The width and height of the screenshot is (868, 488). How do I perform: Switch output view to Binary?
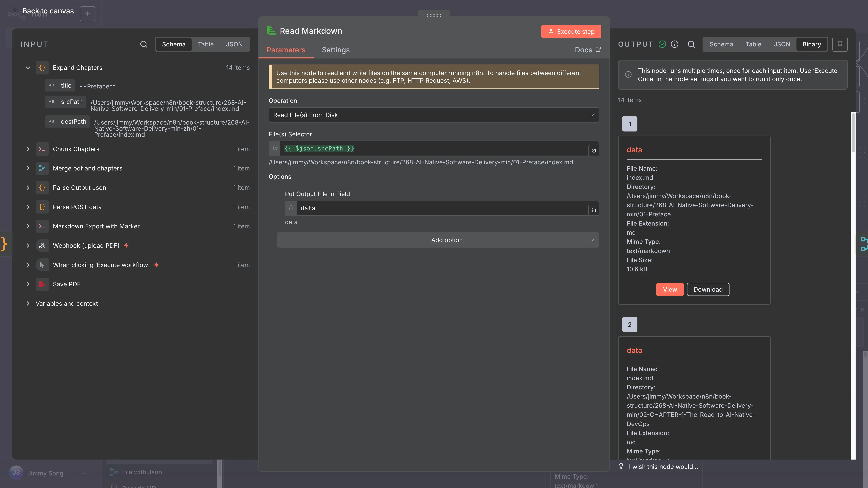811,44
